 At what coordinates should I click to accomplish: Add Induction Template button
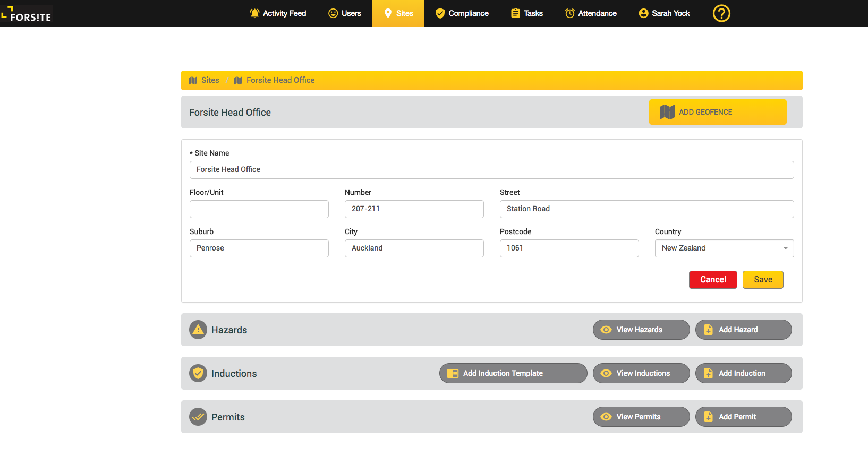point(513,373)
